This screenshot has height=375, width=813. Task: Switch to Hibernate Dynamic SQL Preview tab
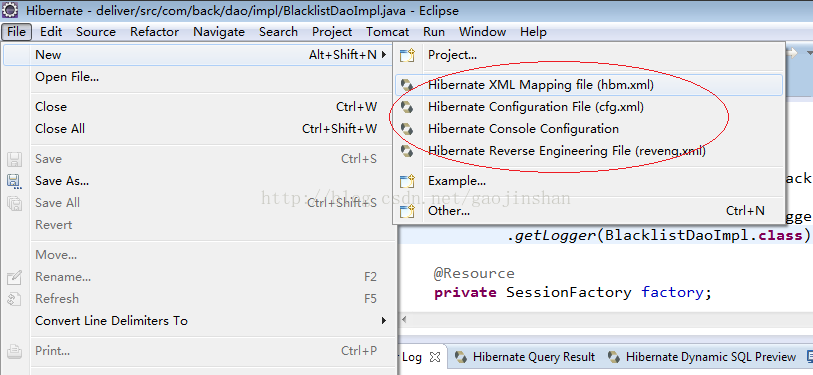[703, 357]
